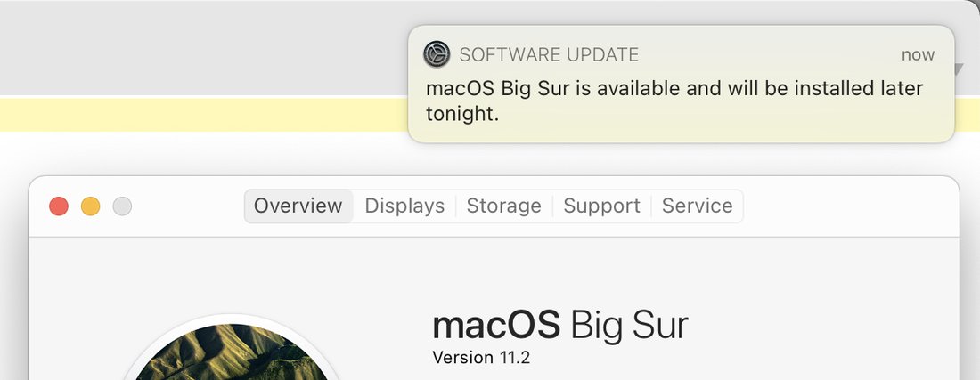Open the Service tab
Image resolution: width=980 pixels, height=380 pixels.
697,206
